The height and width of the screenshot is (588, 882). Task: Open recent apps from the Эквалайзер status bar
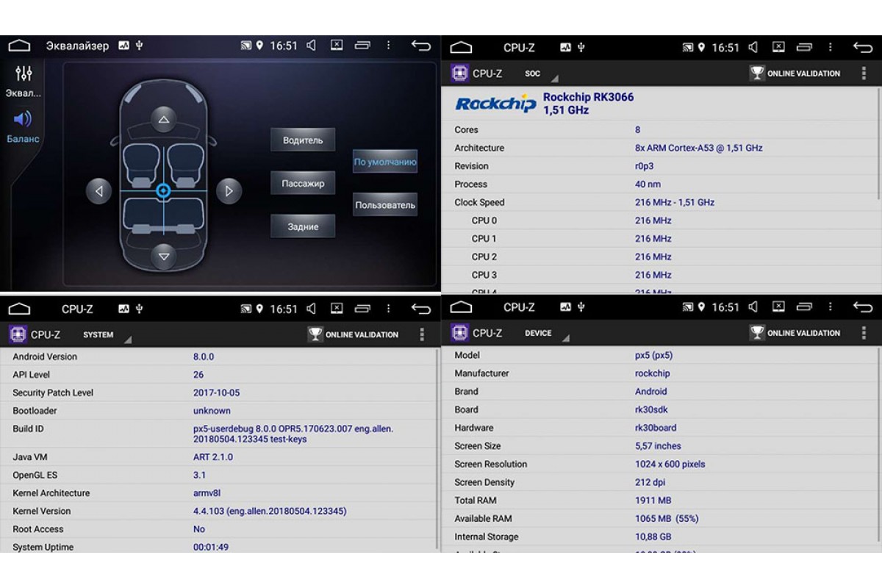pyautogui.click(x=362, y=46)
